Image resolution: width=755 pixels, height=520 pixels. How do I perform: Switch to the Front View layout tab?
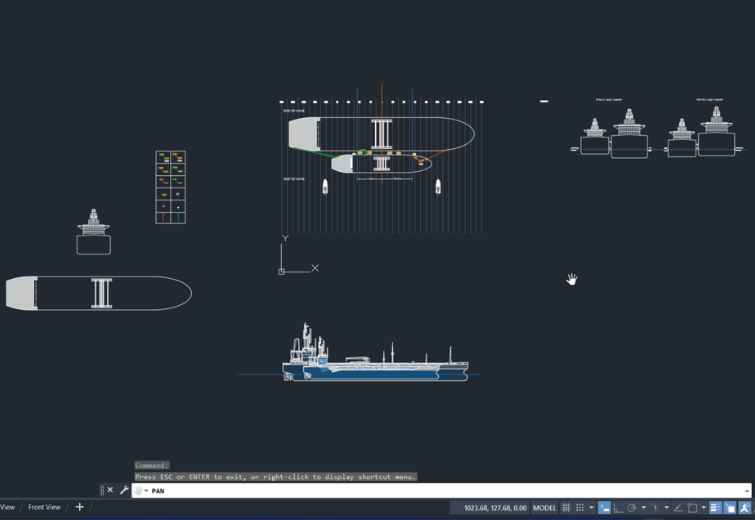(x=44, y=507)
